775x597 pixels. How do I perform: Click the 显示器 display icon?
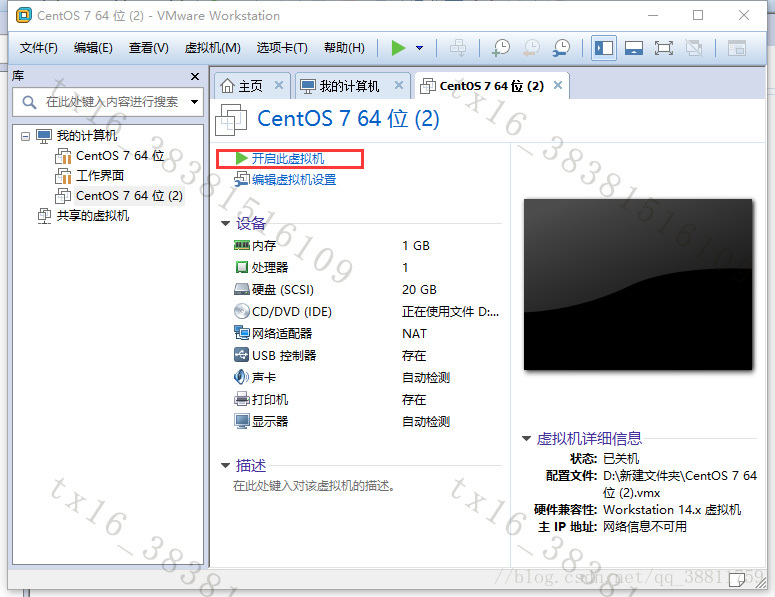pyautogui.click(x=242, y=421)
